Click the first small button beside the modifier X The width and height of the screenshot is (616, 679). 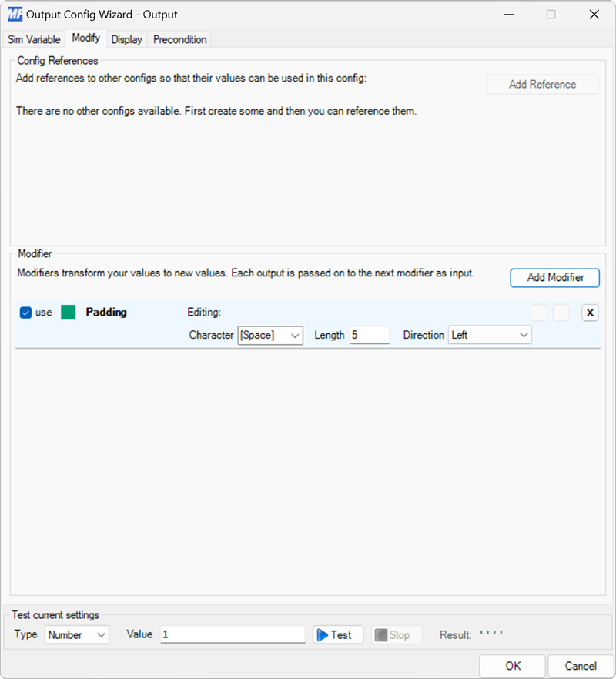point(538,312)
